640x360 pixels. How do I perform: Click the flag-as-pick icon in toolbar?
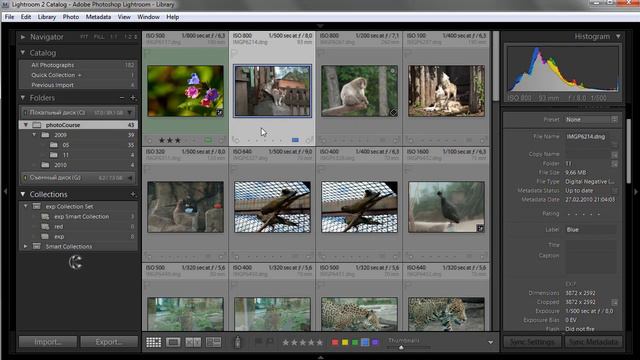coord(258,341)
